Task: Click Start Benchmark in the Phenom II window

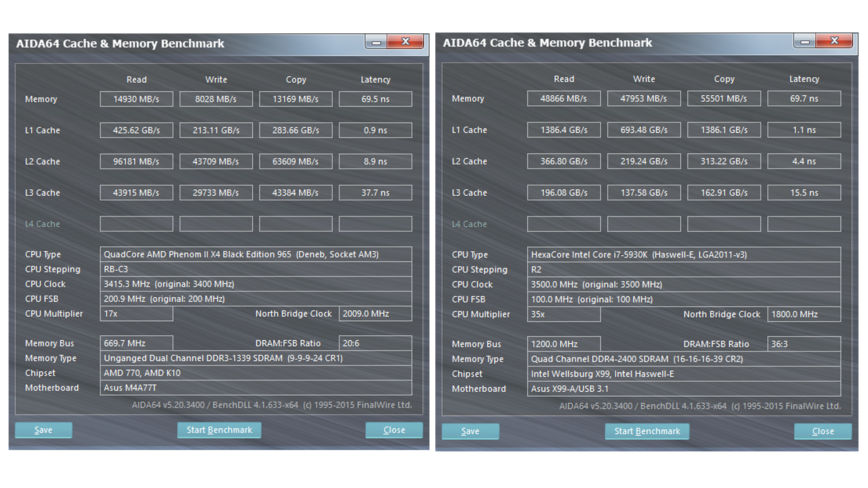Action: (x=219, y=430)
